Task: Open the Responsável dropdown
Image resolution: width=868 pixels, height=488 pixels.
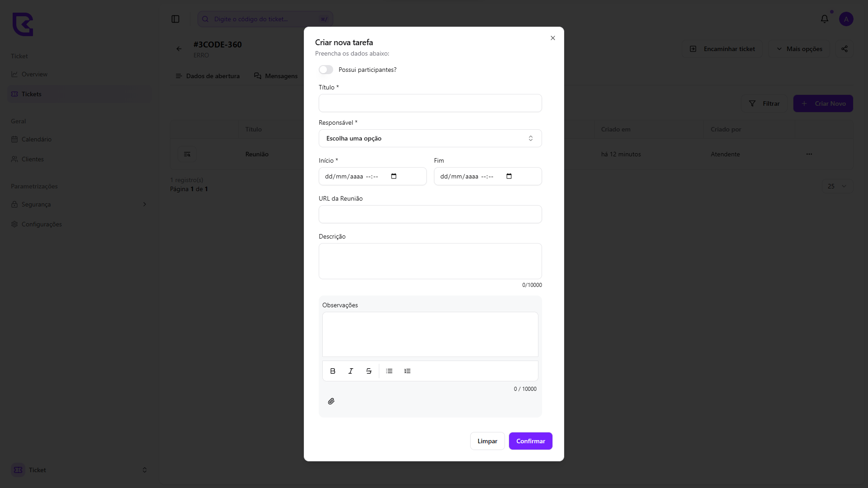Action: coord(430,138)
